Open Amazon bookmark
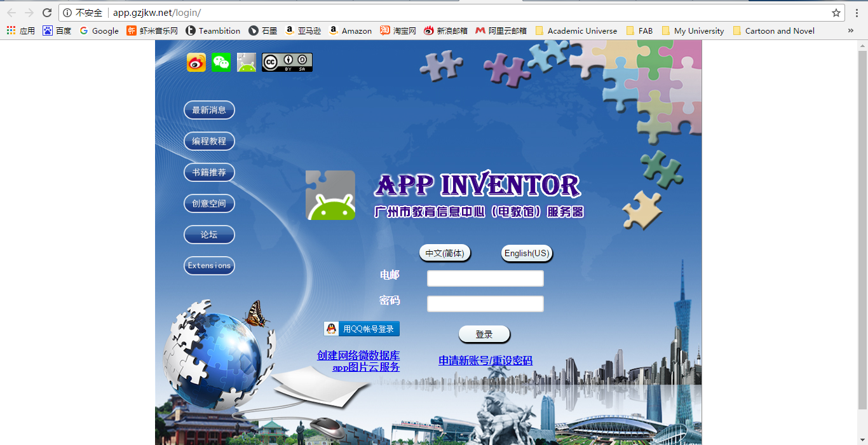Viewport: 868px width, 445px height. [350, 31]
